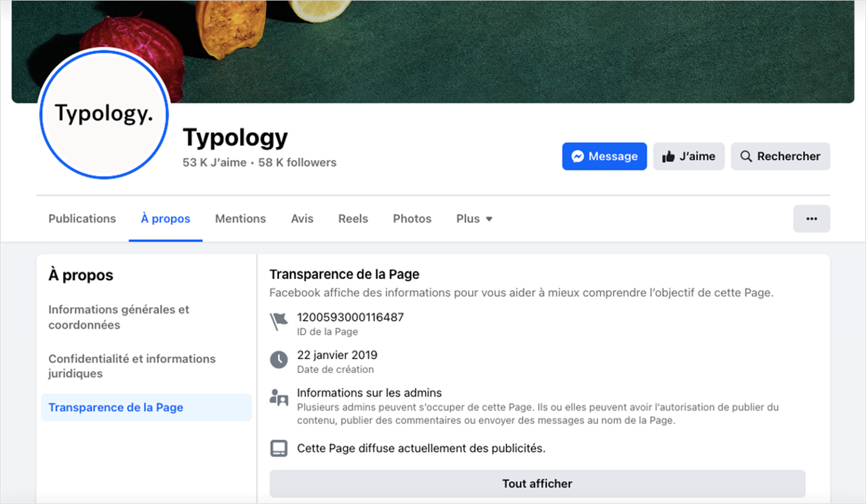Image resolution: width=866 pixels, height=504 pixels.
Task: Click the Tout afficher button
Action: click(x=537, y=484)
